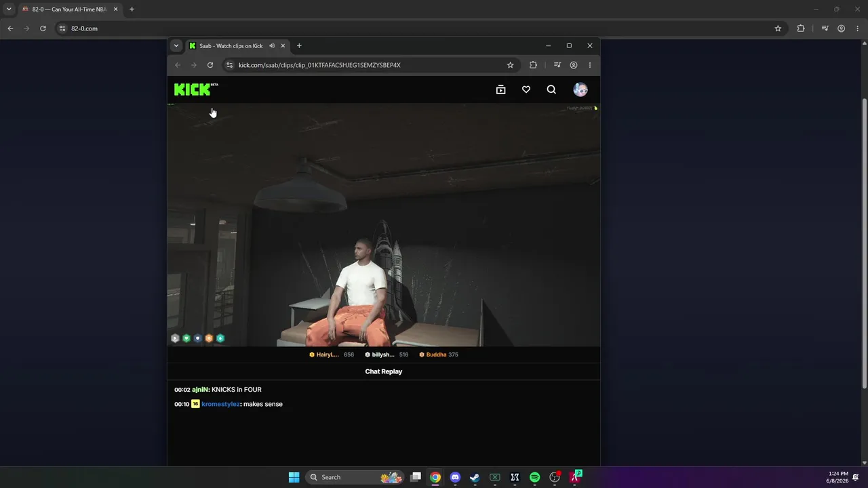Open media controls in the Kick window toolbar
The image size is (868, 488).
(x=557, y=65)
